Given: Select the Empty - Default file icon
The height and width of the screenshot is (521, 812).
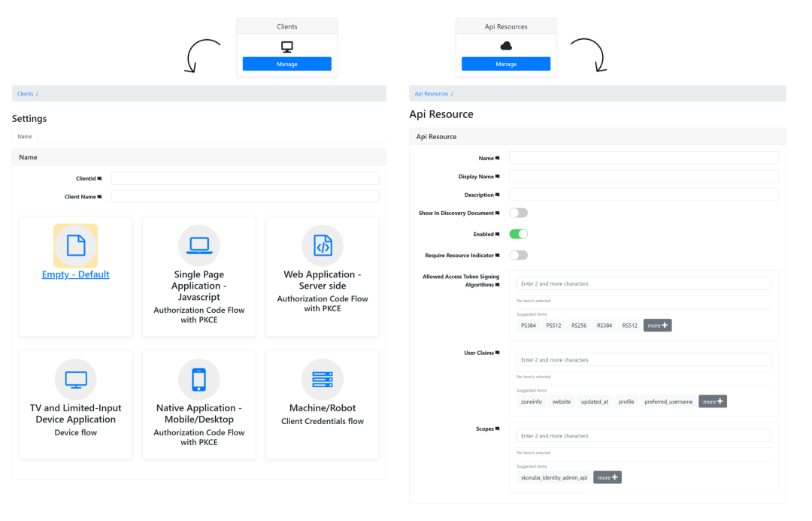Looking at the screenshot, I should pos(76,246).
